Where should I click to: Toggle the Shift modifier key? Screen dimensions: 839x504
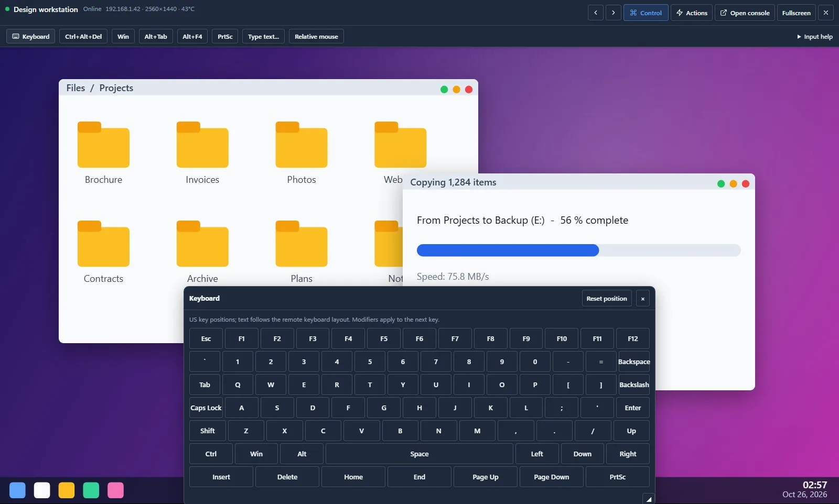coord(208,431)
